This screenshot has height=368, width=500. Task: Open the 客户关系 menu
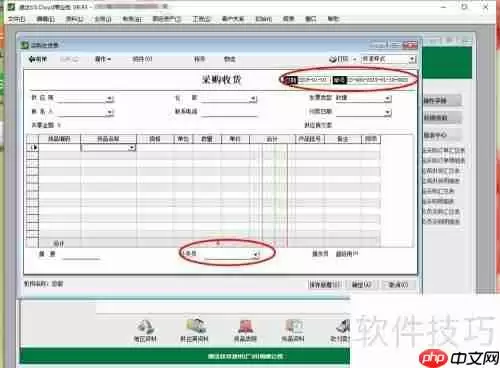(233, 19)
